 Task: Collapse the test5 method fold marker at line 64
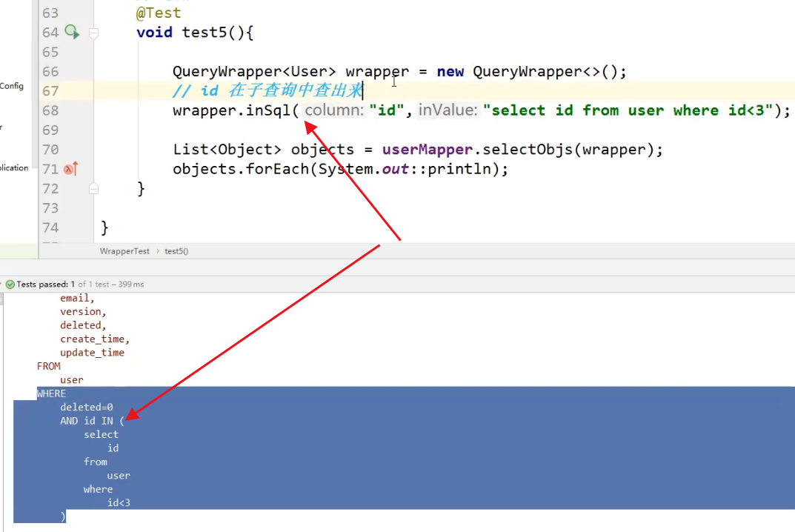click(x=94, y=33)
